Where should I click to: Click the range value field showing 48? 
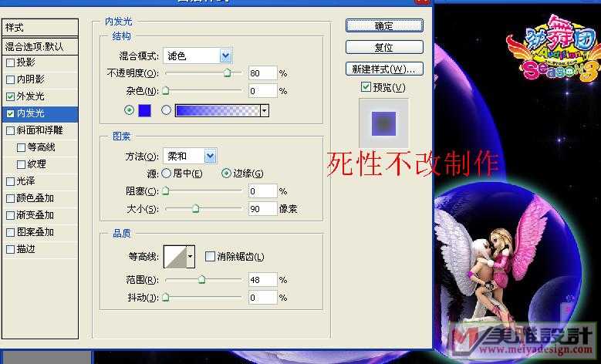[x=262, y=280]
